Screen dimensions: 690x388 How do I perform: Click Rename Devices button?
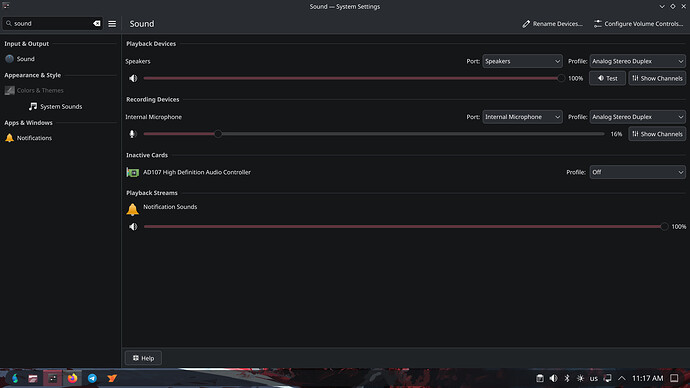(552, 24)
